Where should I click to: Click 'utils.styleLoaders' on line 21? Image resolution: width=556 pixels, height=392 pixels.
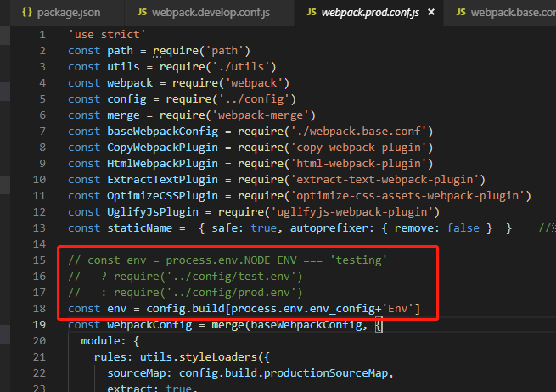click(199, 357)
